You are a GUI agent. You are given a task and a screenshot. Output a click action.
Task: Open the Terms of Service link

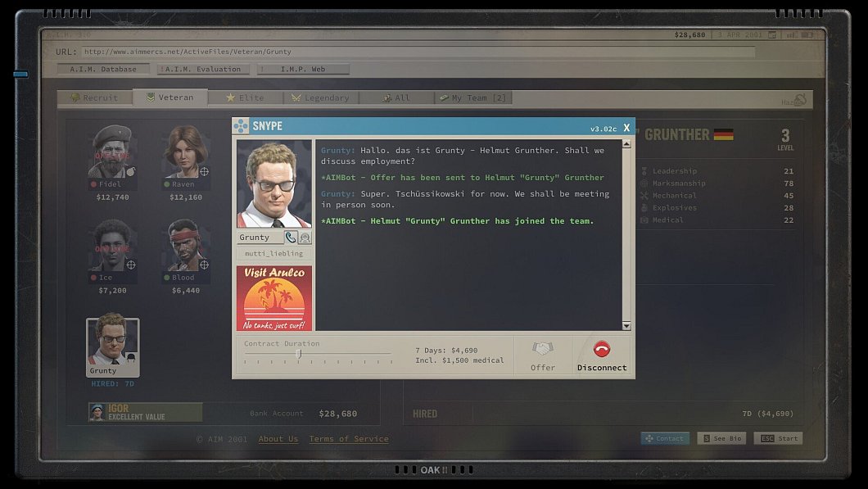[x=349, y=439]
